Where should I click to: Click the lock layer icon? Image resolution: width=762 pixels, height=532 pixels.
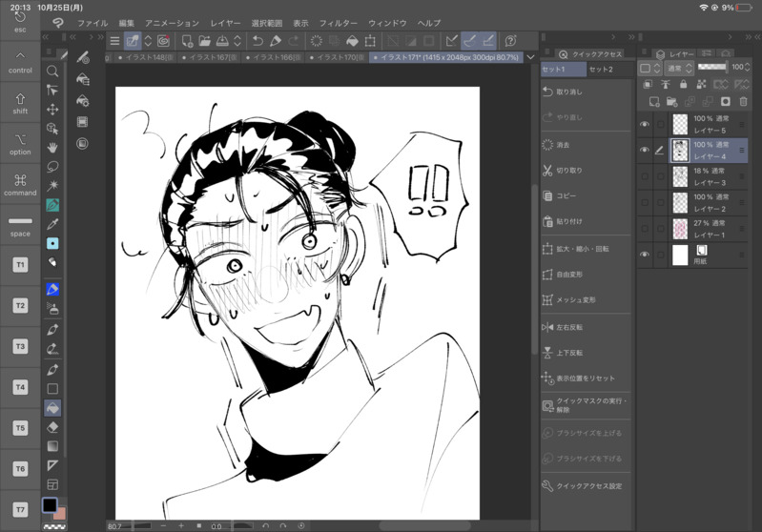tap(683, 85)
